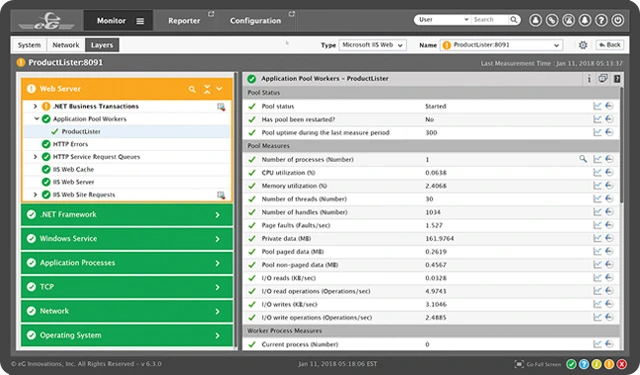Switch to the System tab
The width and height of the screenshot is (640, 375).
pyautogui.click(x=29, y=45)
